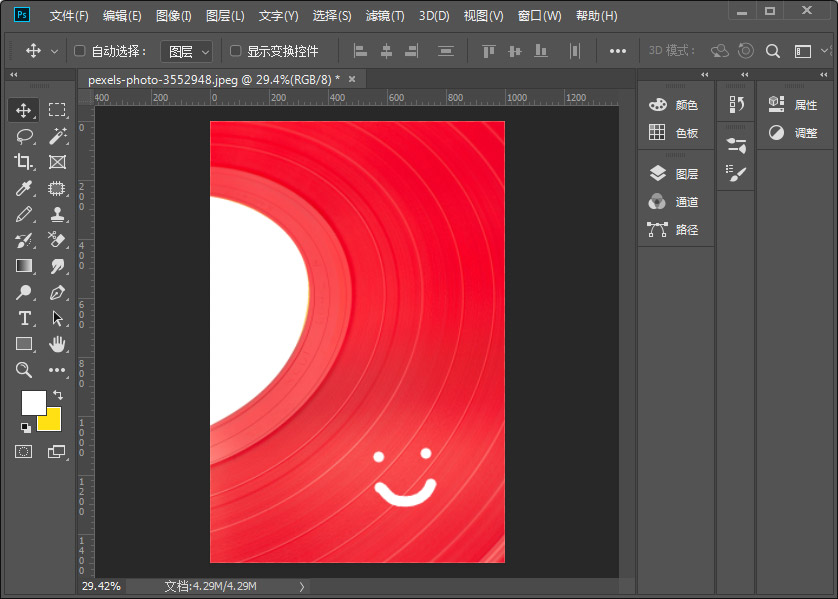Open the 窗口(W) menu
The height and width of the screenshot is (599, 838).
click(x=539, y=16)
